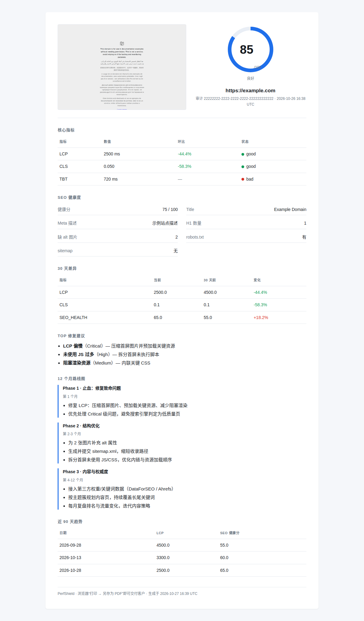The image size is (364, 621).
Task: Select the +18.2% change value
Action: pyautogui.click(x=261, y=317)
